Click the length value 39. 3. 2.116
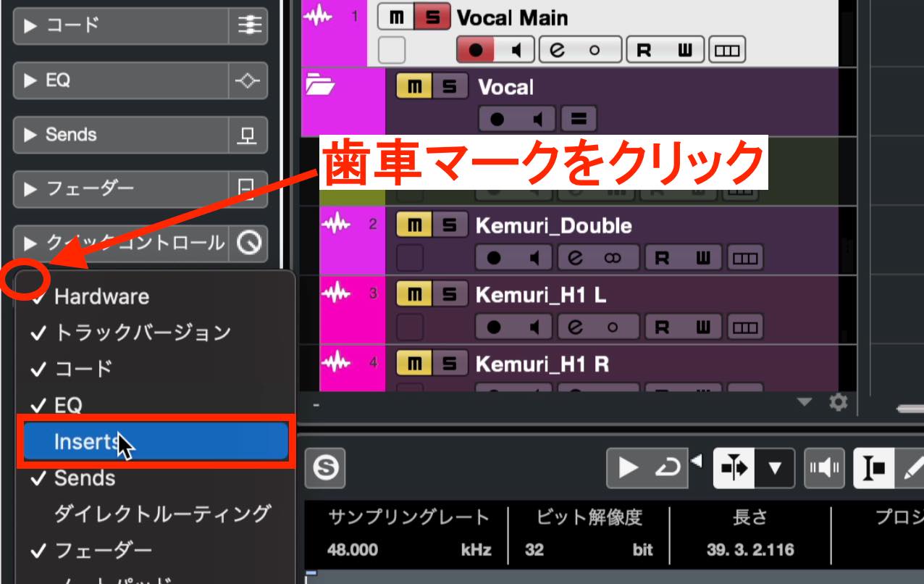Screen dimensions: 924x584 (750, 550)
